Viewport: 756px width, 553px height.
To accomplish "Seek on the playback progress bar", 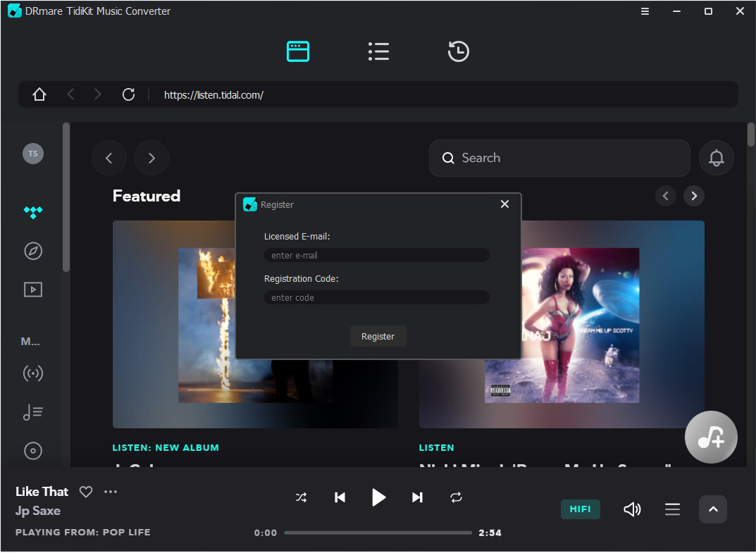I will (x=378, y=533).
